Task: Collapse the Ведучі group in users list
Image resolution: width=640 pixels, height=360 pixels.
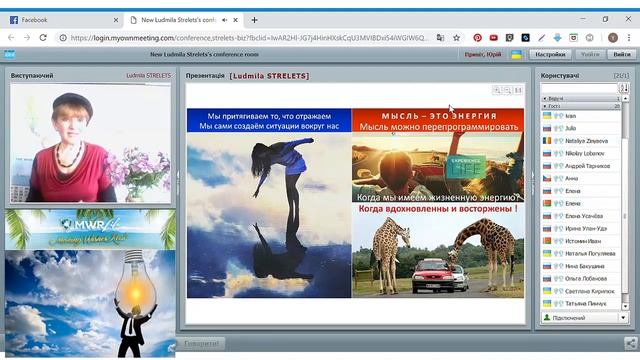Action: [x=544, y=98]
